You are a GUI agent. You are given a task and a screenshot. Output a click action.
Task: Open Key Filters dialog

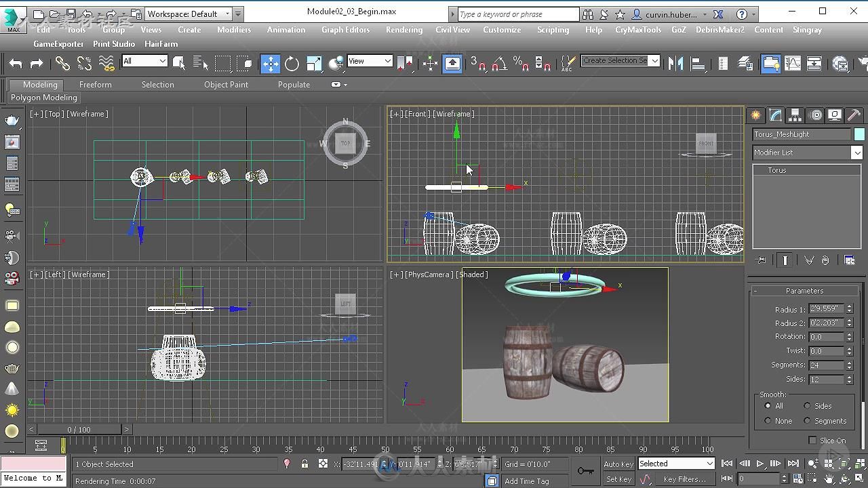coord(685,479)
